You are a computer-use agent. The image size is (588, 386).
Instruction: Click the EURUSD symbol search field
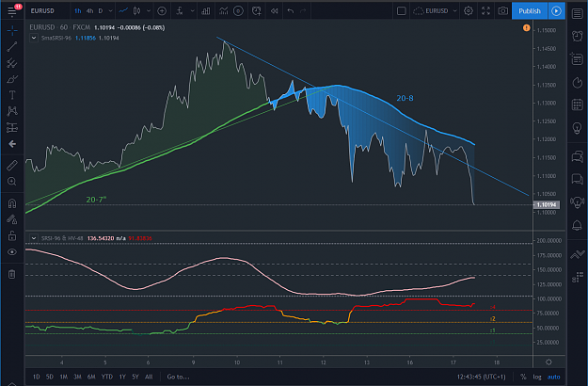point(42,11)
